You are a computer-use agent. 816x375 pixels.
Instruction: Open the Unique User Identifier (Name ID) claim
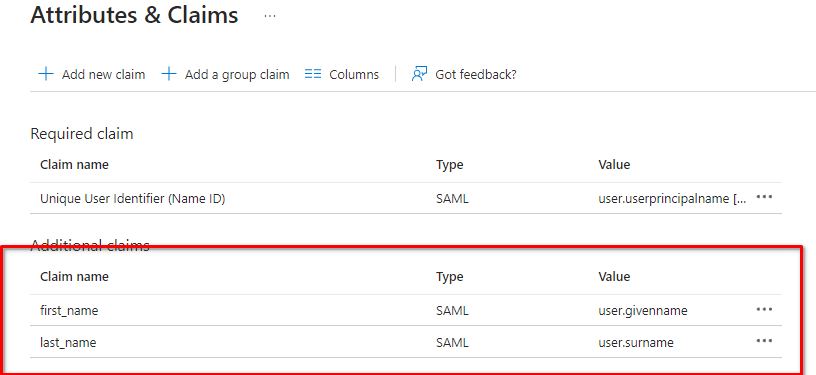(133, 199)
